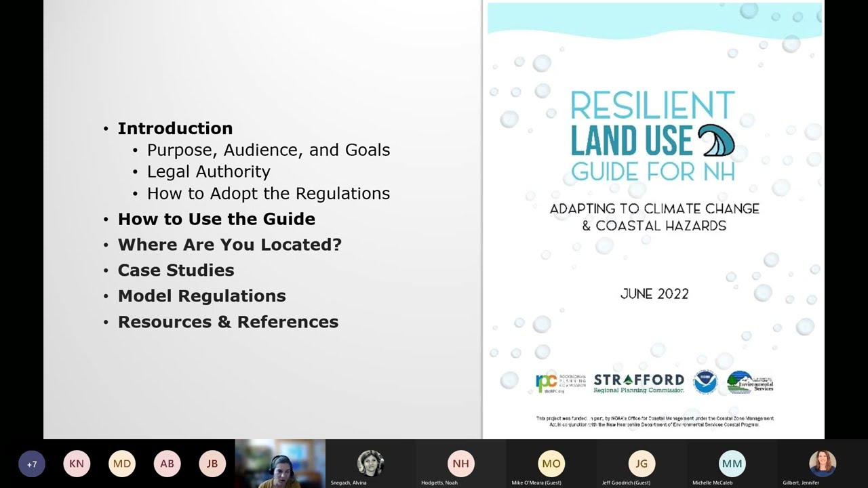Click the 'Where Are You Located?' bullet
Image resolution: width=868 pixels, height=488 pixels.
point(230,245)
